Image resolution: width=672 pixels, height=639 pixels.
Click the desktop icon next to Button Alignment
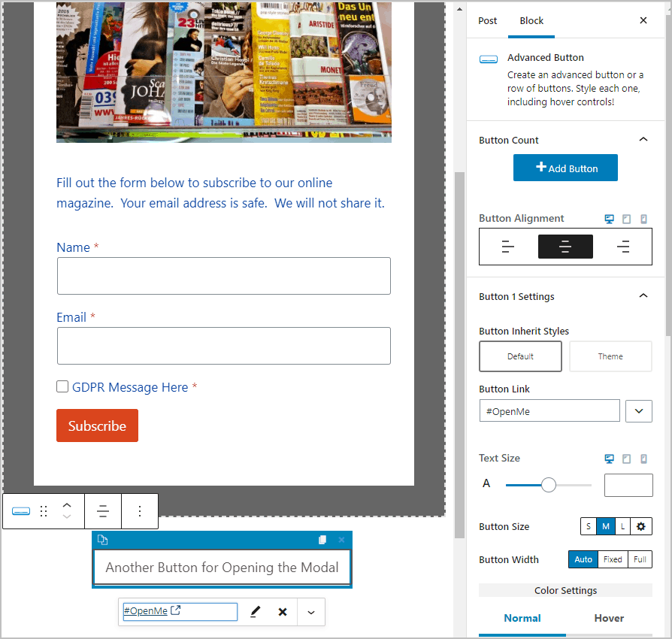[609, 219]
